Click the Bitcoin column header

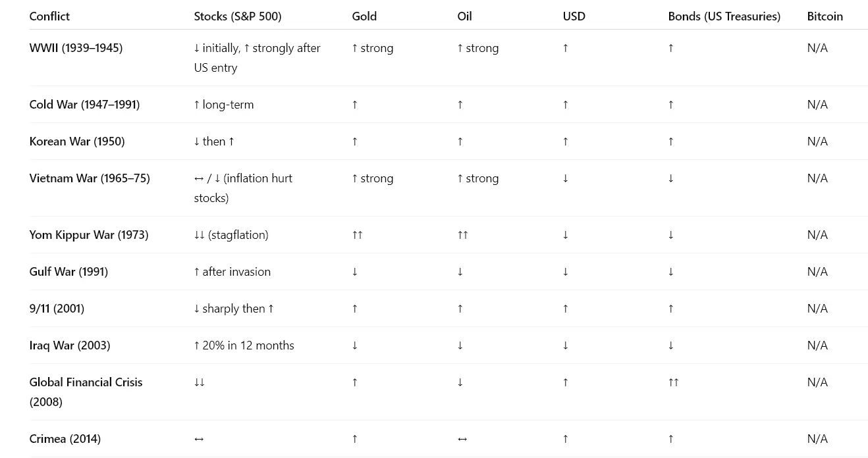[x=825, y=16]
